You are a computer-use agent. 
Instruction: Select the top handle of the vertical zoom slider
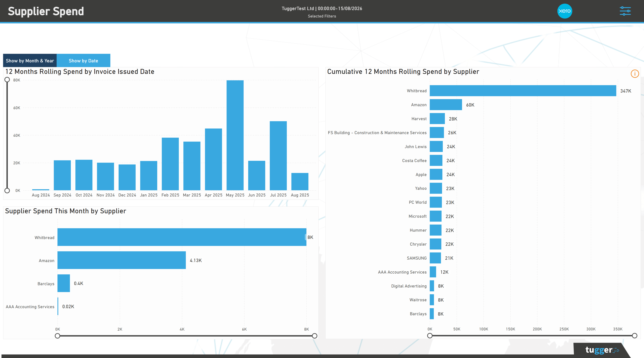[7, 80]
